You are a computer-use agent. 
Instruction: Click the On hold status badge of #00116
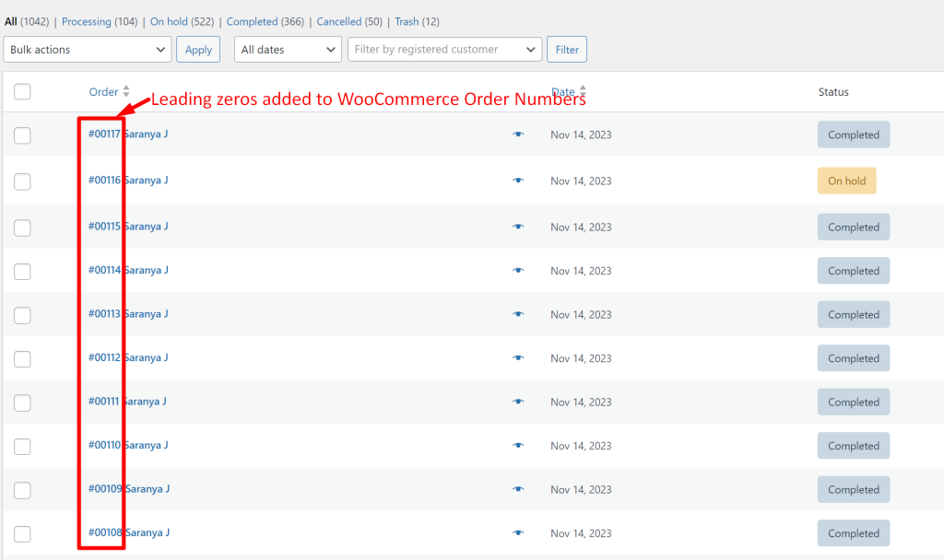(846, 181)
